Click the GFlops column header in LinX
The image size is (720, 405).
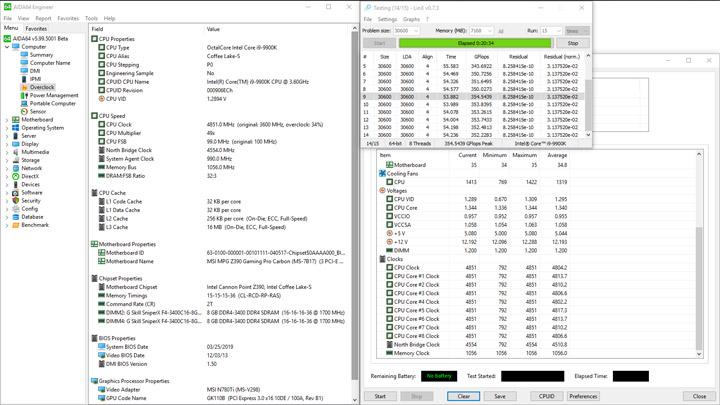(x=481, y=57)
